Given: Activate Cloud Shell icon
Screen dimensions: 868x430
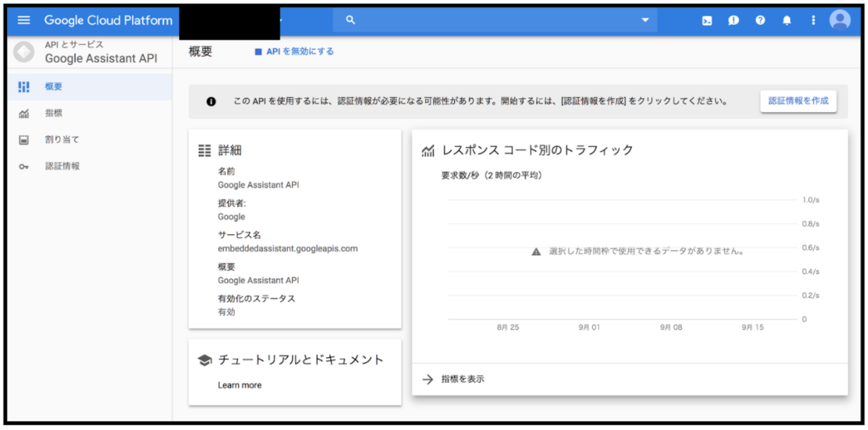Looking at the screenshot, I should tap(707, 21).
